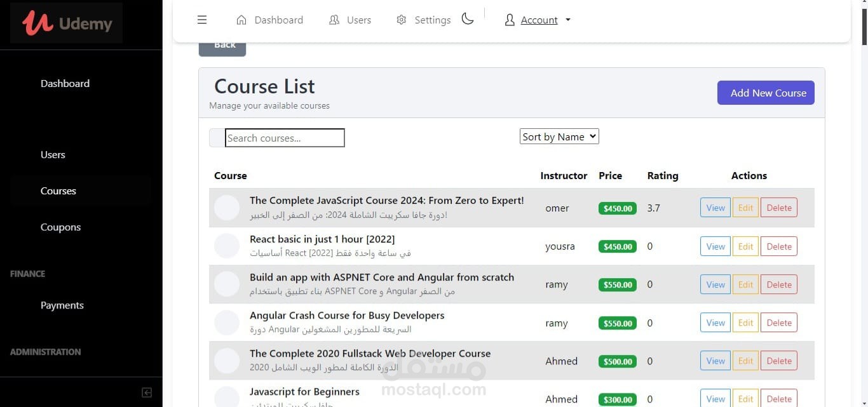Image resolution: width=868 pixels, height=407 pixels.
Task: Edit the Angular Crash Course entry
Action: pyautogui.click(x=745, y=323)
